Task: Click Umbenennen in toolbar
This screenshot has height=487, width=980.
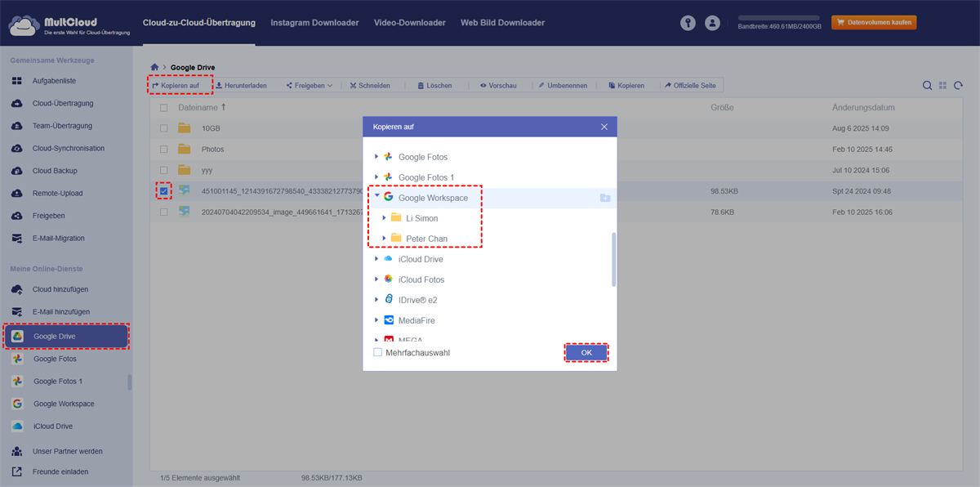Action: (562, 85)
